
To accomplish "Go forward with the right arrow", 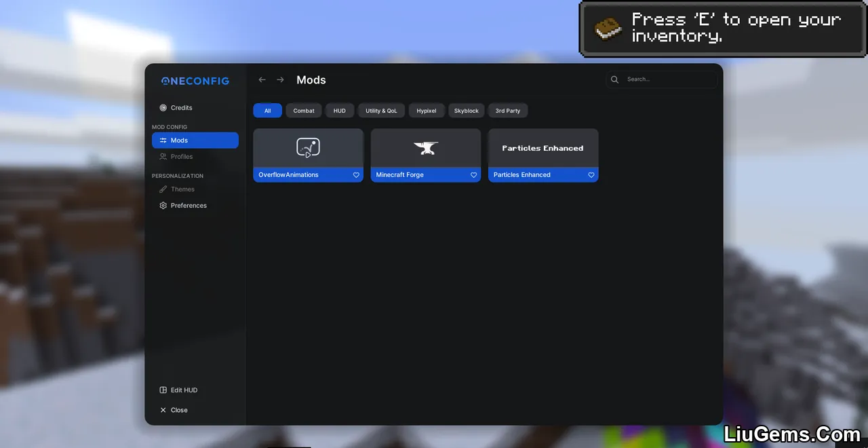I will pyautogui.click(x=280, y=80).
